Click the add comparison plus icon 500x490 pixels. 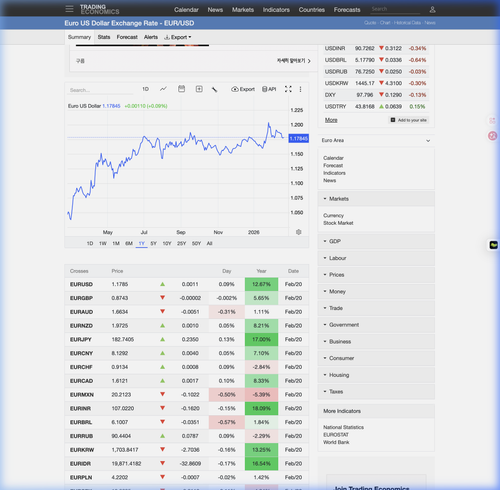pos(199,89)
